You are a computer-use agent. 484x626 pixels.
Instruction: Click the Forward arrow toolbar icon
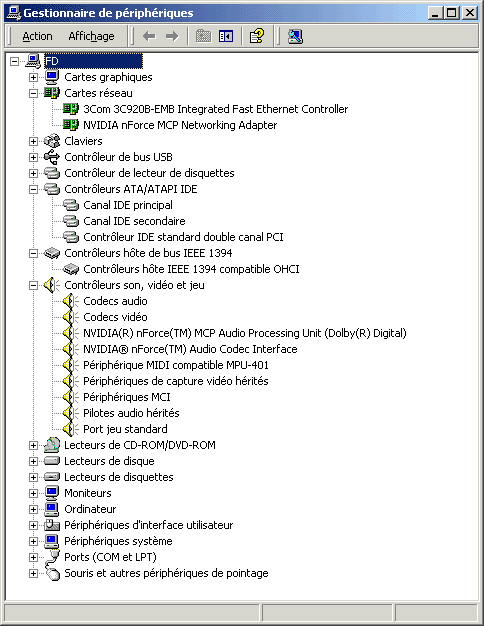(172, 36)
